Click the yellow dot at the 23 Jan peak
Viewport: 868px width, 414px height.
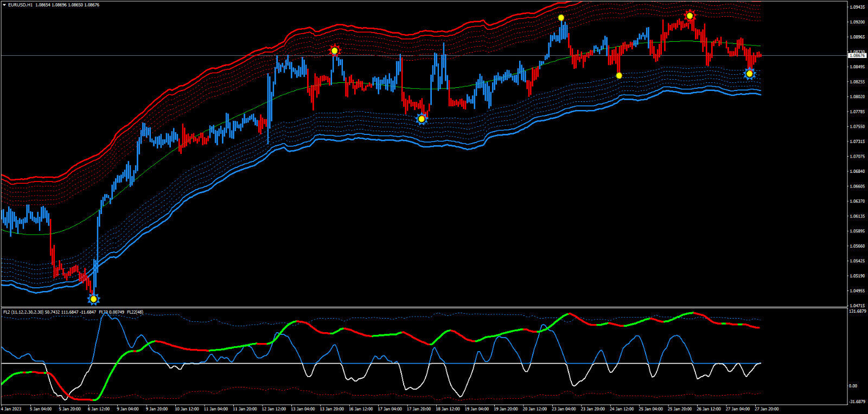pos(561,18)
